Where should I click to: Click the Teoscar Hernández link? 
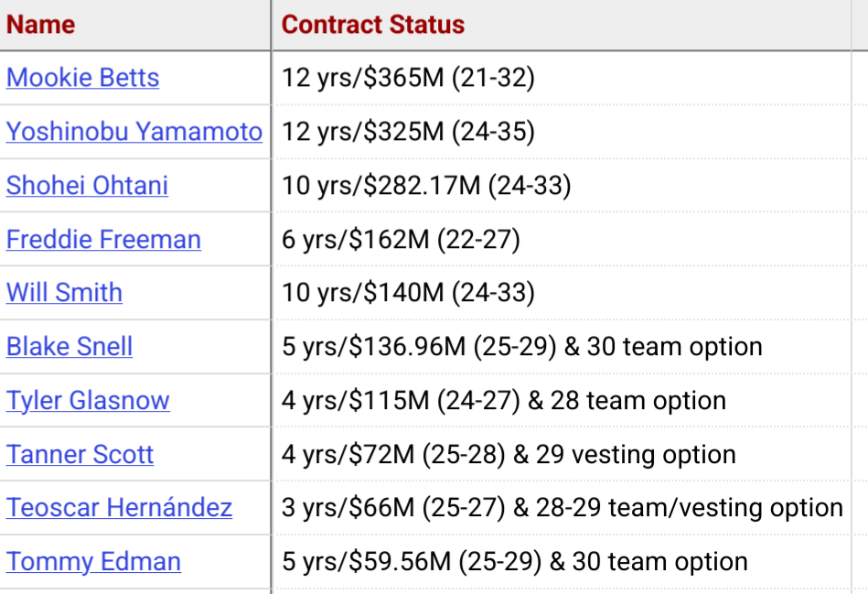tap(119, 508)
